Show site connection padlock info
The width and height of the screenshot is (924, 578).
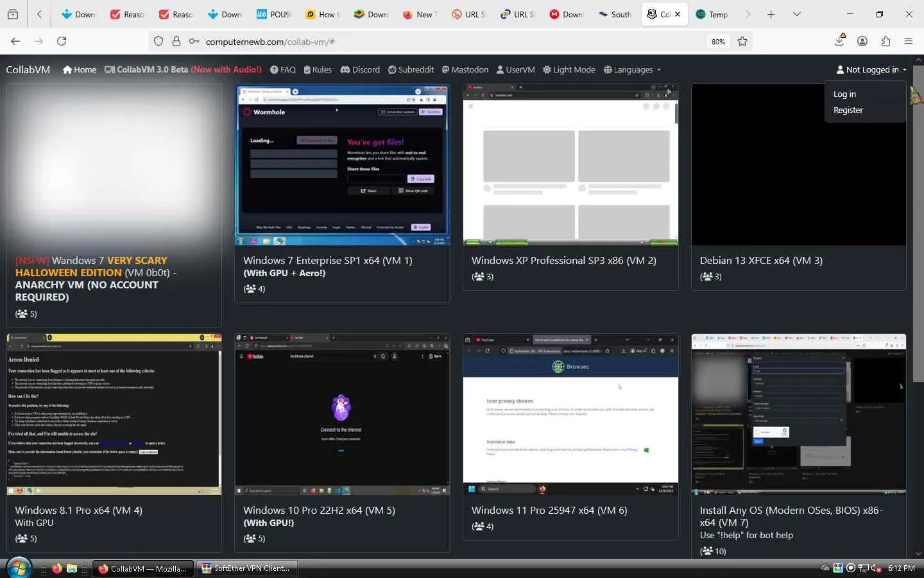click(x=176, y=41)
